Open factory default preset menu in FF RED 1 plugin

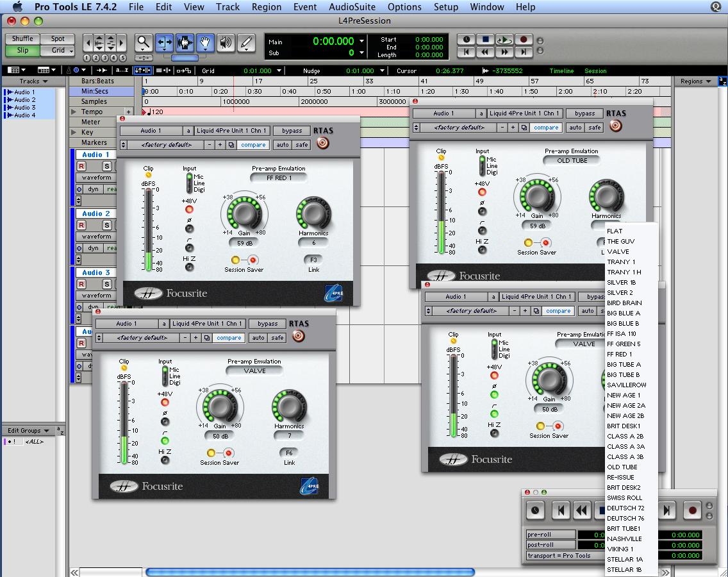tap(166, 145)
